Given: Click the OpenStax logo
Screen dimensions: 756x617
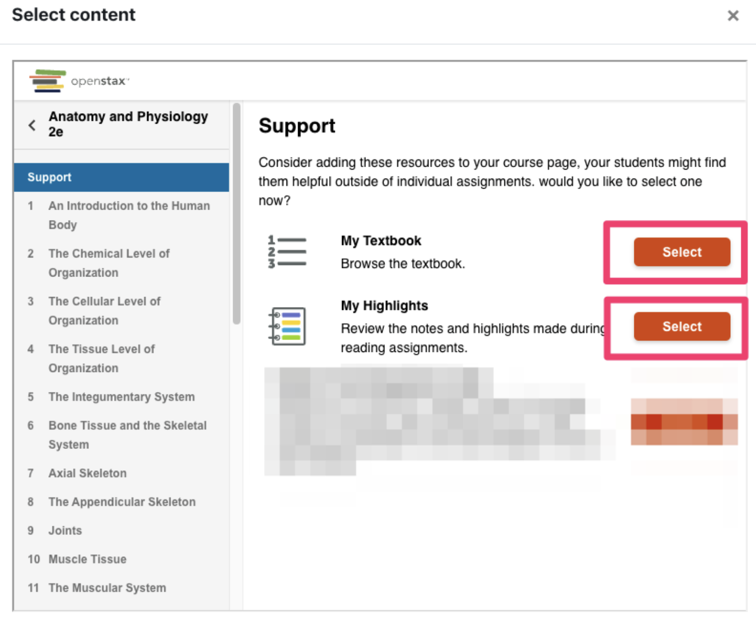Looking at the screenshot, I should (x=80, y=80).
